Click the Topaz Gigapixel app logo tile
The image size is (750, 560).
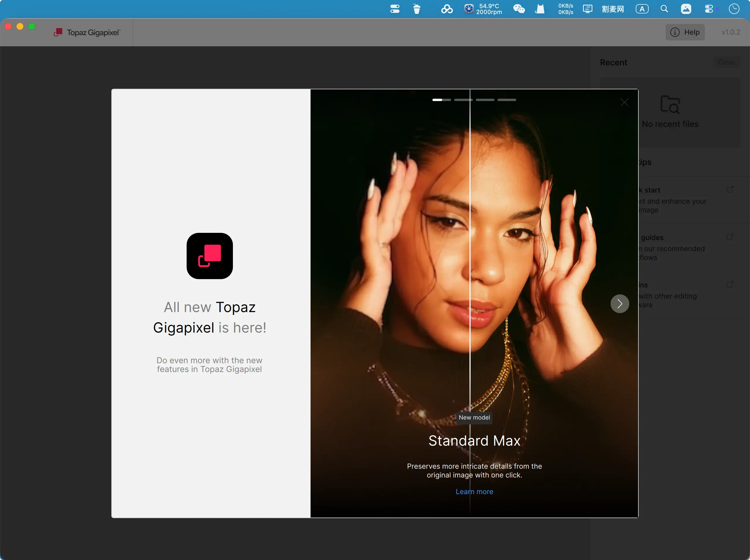[x=209, y=256]
